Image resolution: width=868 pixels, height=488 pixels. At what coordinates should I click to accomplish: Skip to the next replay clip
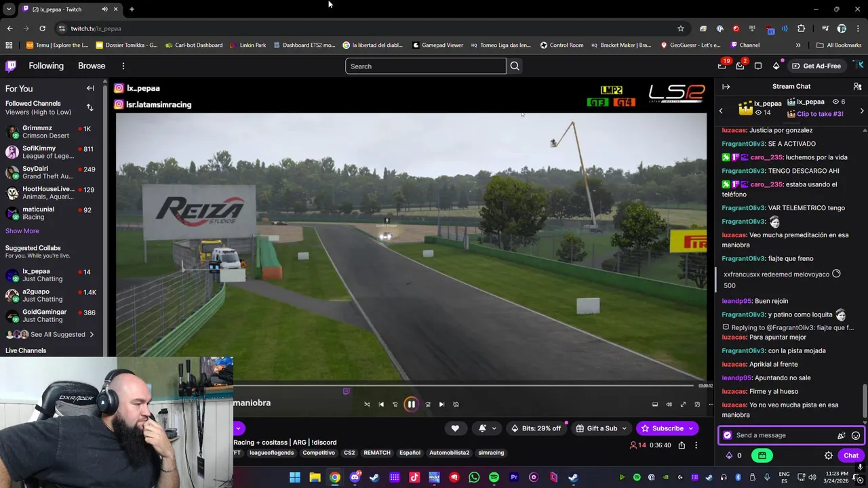click(x=441, y=405)
